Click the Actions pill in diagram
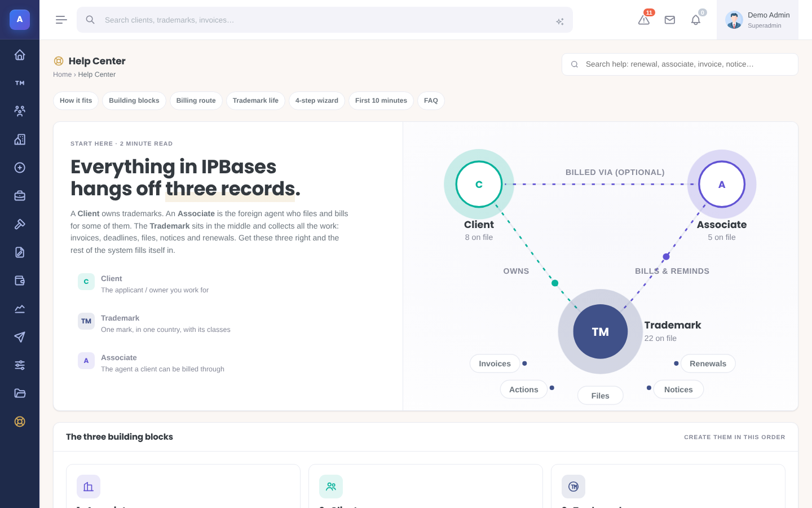812x508 pixels. 524,389
